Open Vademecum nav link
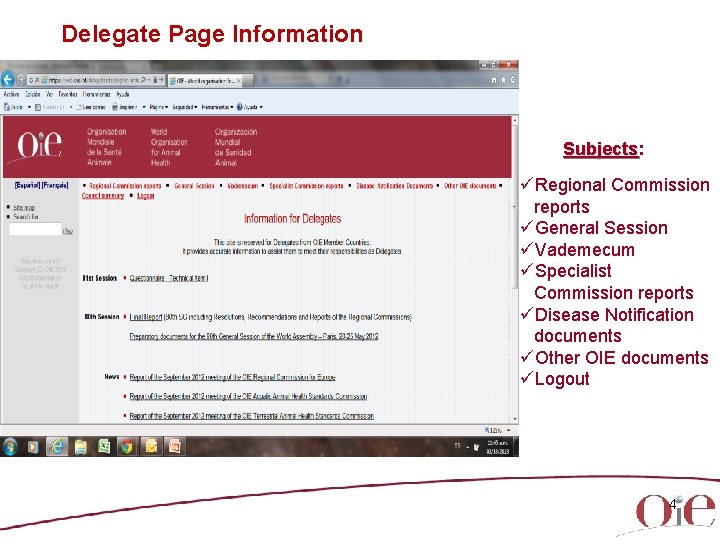 (x=242, y=186)
